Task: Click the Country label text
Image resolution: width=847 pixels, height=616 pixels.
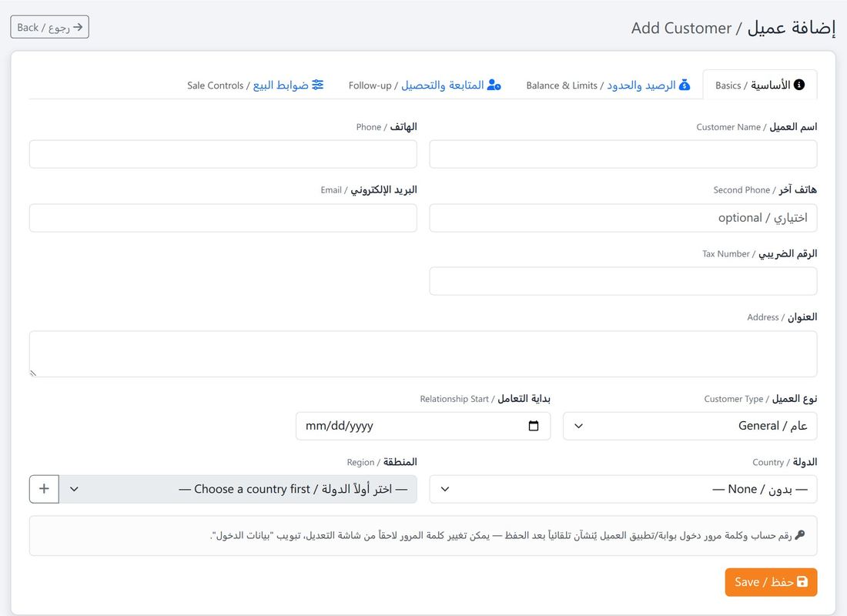Action: click(x=785, y=462)
